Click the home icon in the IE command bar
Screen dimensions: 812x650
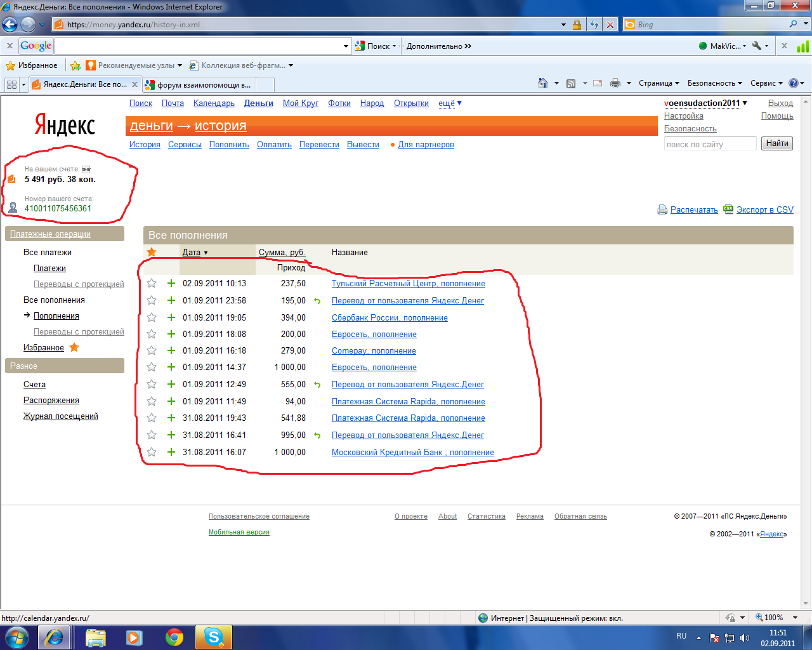(x=542, y=83)
